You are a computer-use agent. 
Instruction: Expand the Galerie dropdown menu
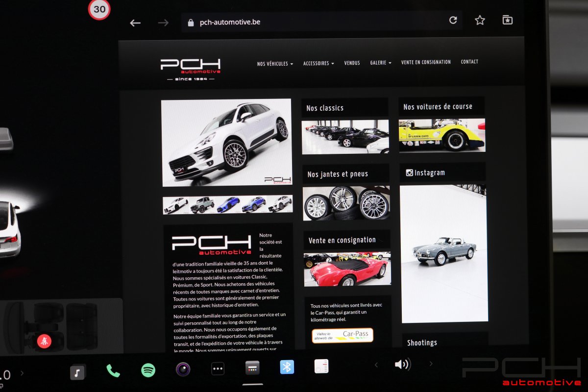click(381, 63)
